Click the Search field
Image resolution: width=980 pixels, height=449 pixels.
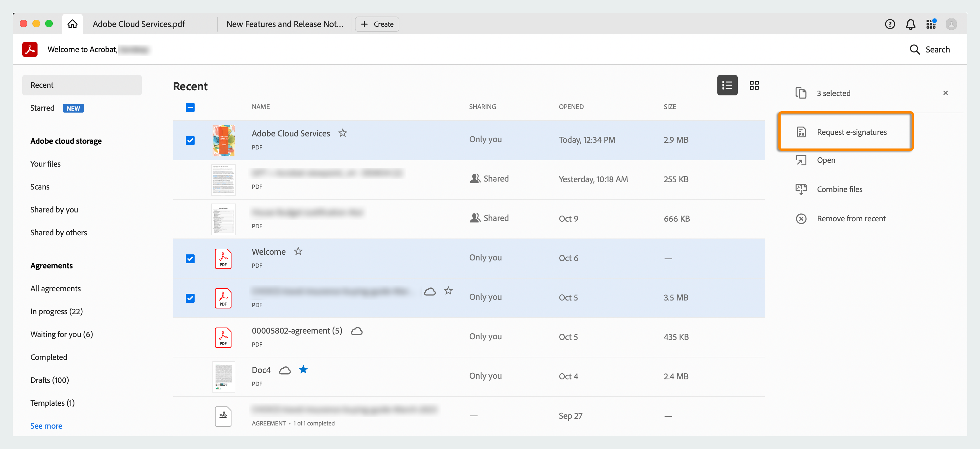click(930, 50)
